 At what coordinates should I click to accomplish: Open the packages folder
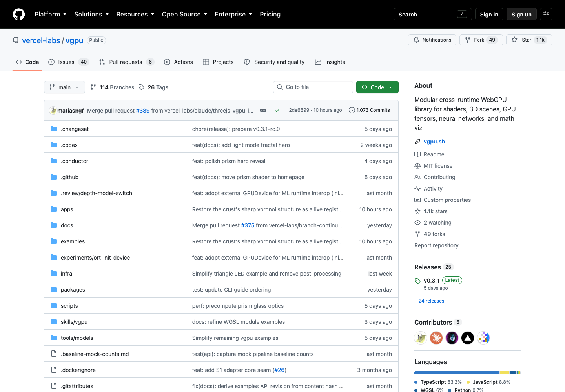point(73,290)
